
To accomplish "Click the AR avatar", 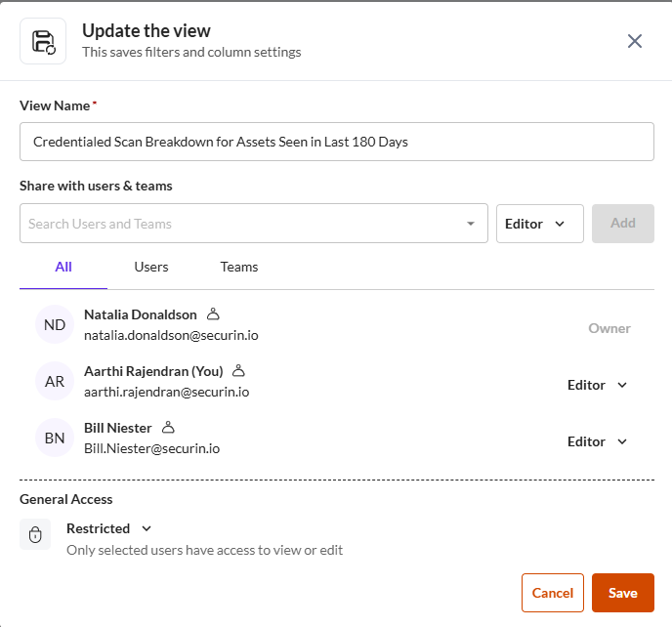I will tap(55, 381).
